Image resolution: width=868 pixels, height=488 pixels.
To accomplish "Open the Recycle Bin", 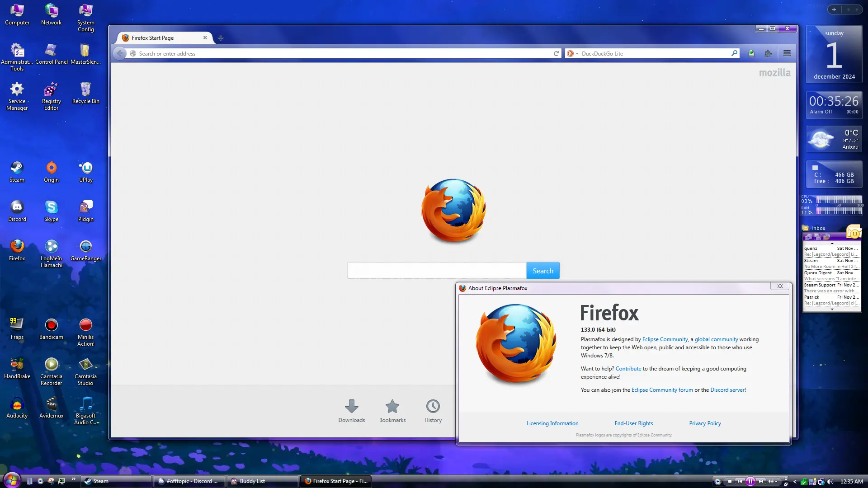I will click(85, 93).
